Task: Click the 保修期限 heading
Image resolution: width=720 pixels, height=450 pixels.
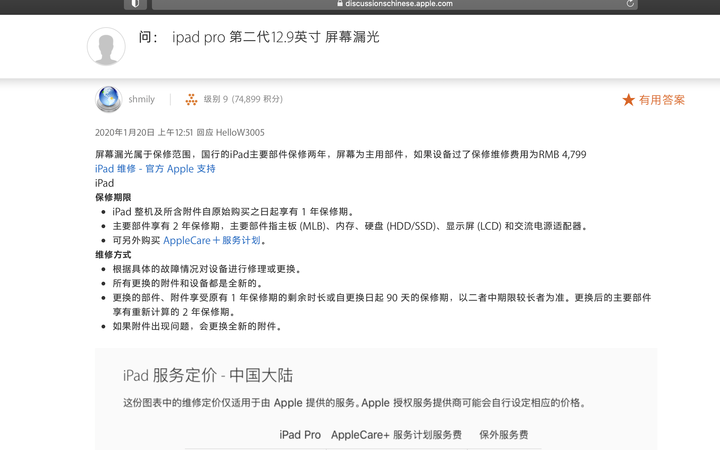Action: point(113,197)
